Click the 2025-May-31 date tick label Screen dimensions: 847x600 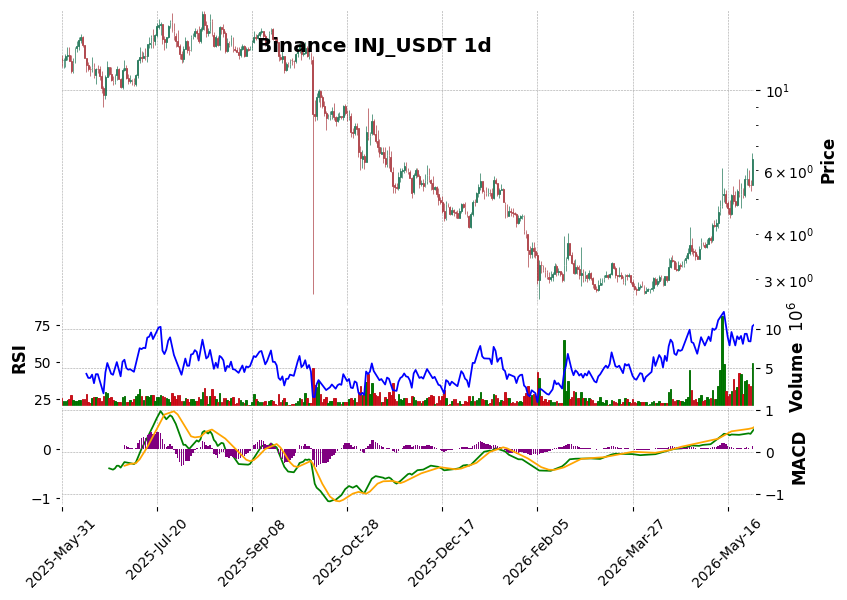[60, 554]
